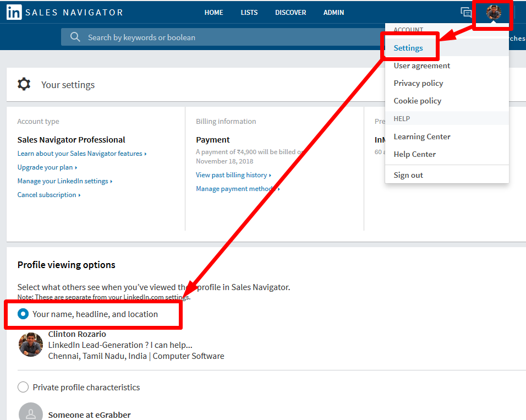Viewport: 526px width, 420px height.
Task: Sign out of the account
Action: [x=408, y=175]
